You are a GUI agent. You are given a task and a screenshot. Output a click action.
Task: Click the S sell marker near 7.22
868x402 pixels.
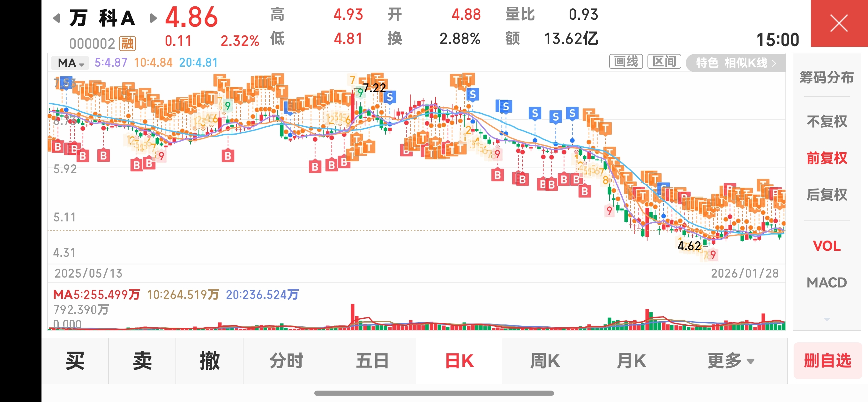pos(390,97)
